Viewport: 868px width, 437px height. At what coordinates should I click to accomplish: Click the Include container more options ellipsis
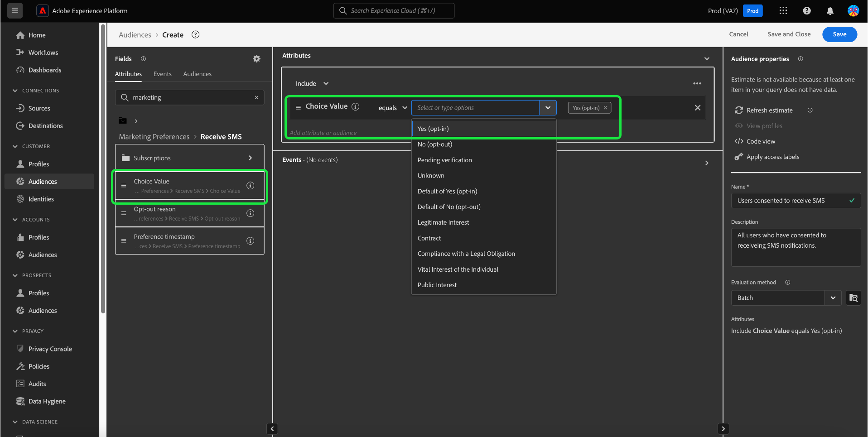[697, 84]
